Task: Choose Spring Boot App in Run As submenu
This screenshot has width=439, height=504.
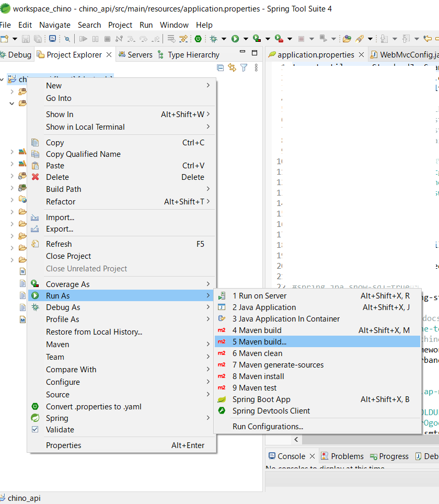Action: [261, 399]
